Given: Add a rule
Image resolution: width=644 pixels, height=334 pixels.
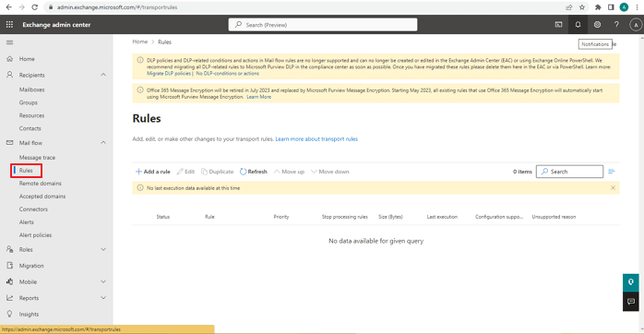Looking at the screenshot, I should pos(153,172).
